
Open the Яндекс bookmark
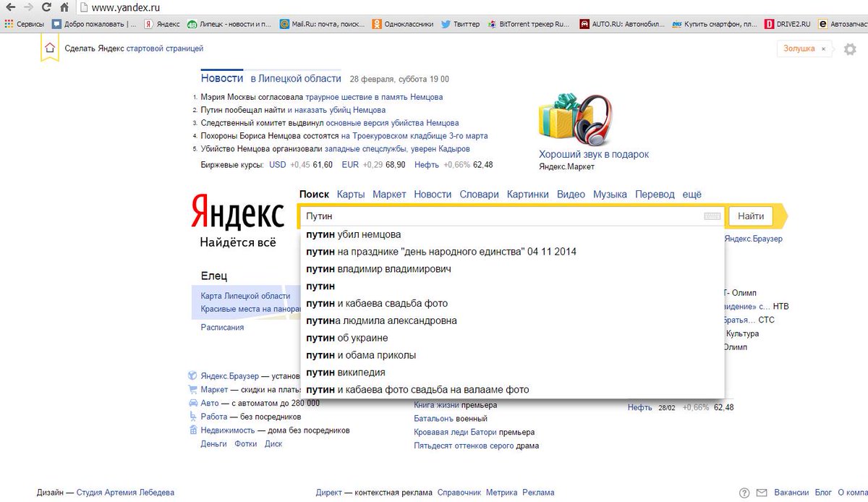tap(163, 24)
